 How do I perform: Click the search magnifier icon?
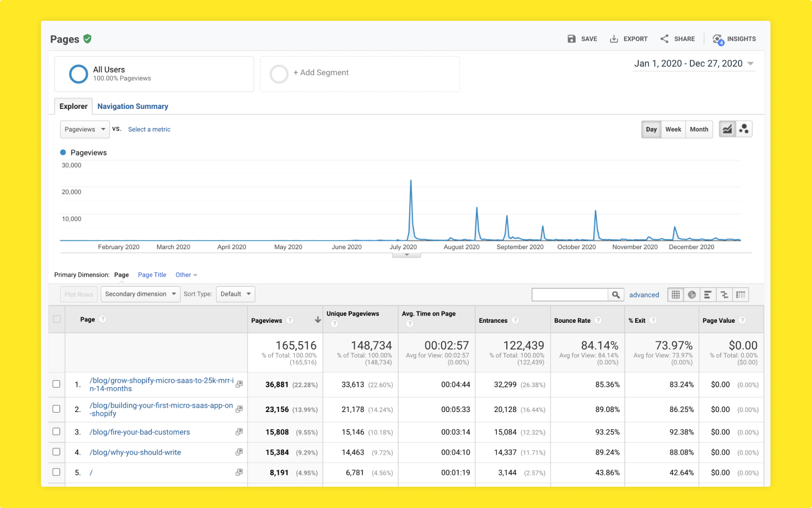tap(616, 295)
